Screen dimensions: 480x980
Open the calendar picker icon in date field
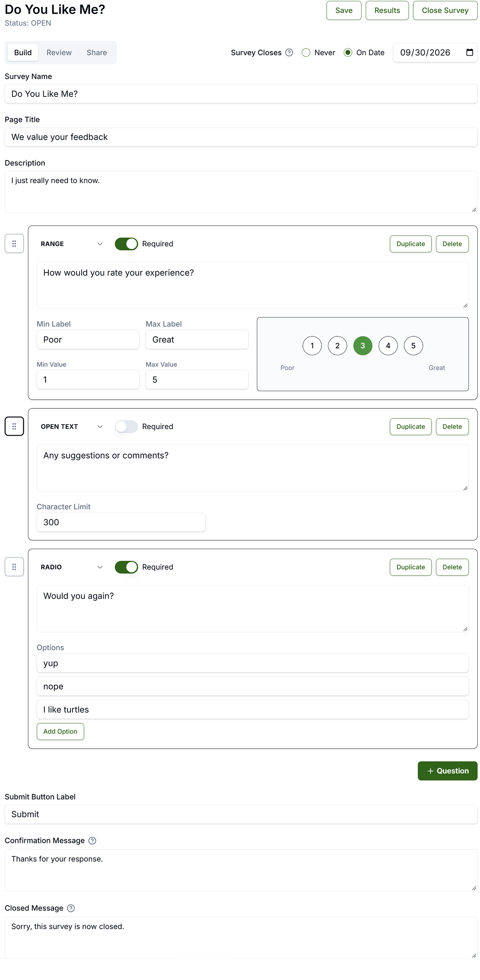pos(470,52)
